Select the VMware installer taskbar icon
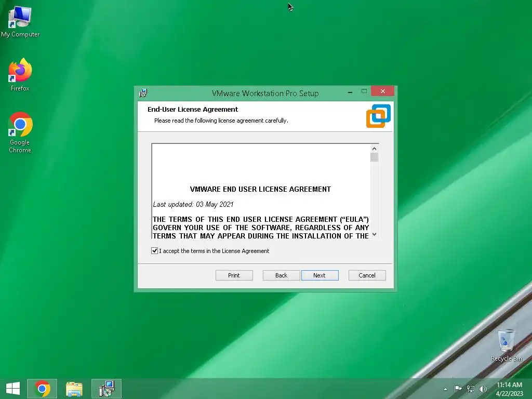 pyautogui.click(x=107, y=389)
